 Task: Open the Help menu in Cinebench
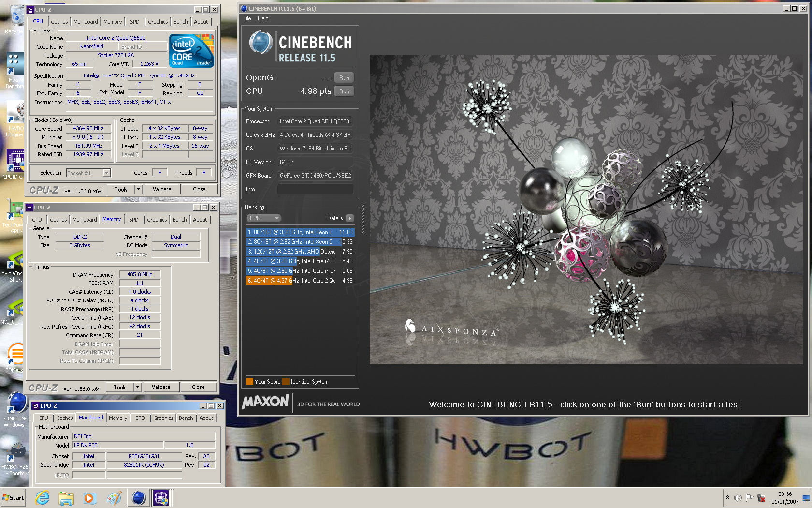tap(263, 18)
